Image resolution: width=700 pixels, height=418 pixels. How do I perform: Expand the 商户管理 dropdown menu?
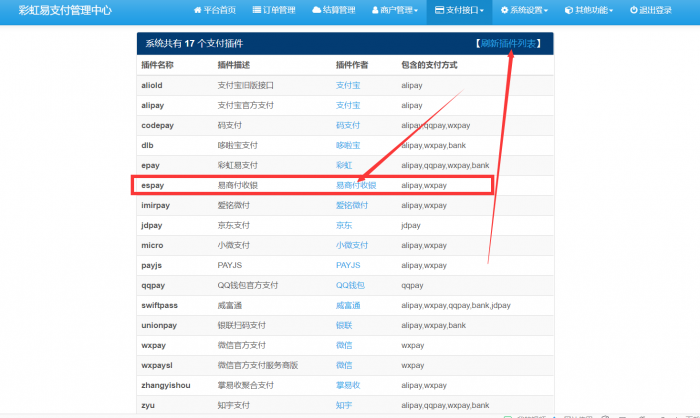click(393, 11)
